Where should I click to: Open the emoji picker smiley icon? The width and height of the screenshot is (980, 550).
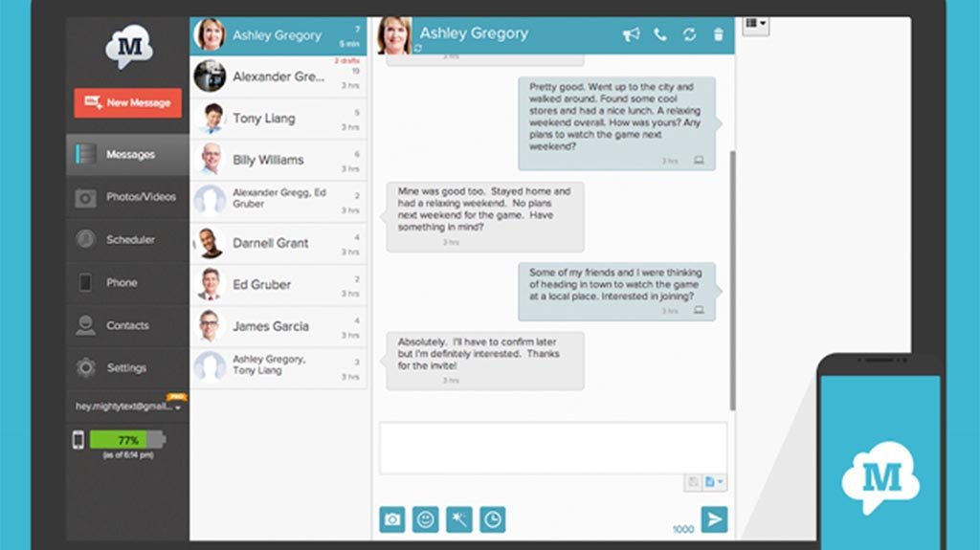coord(425,519)
